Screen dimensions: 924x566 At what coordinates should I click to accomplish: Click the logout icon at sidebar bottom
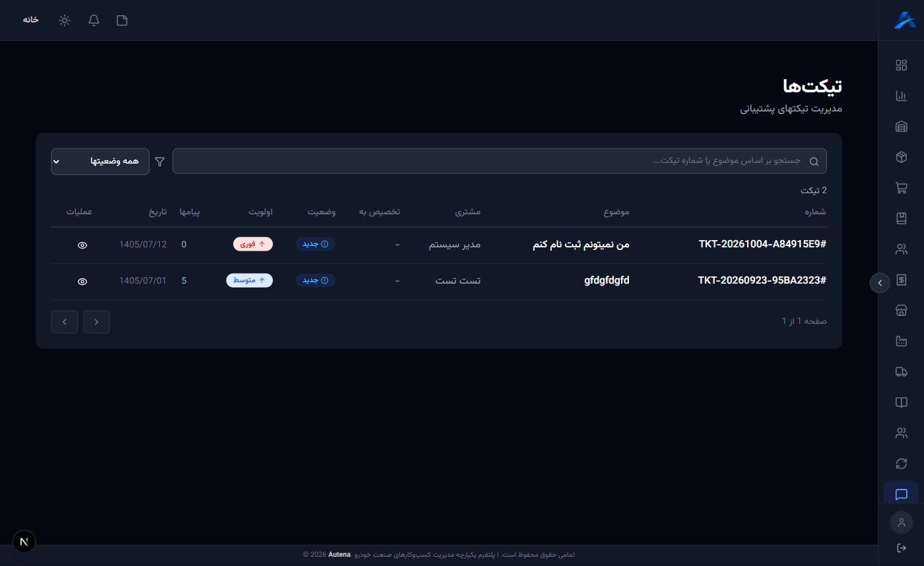[x=901, y=548]
